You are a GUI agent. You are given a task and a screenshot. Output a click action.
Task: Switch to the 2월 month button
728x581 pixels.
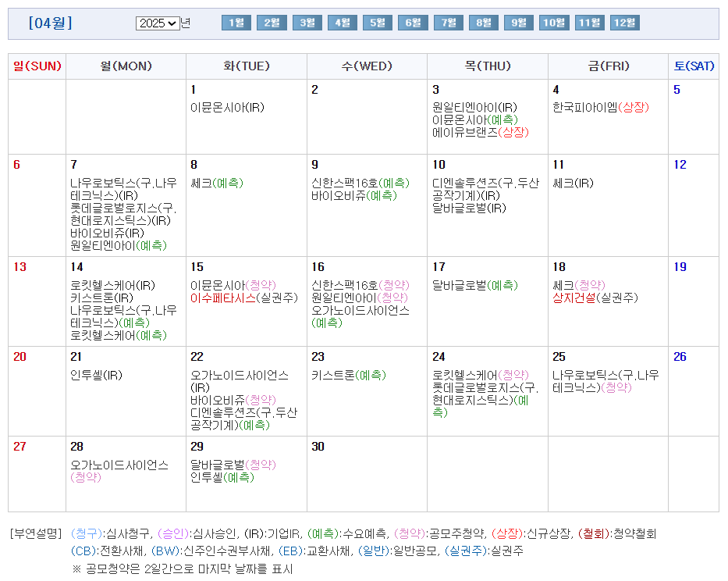pos(272,23)
